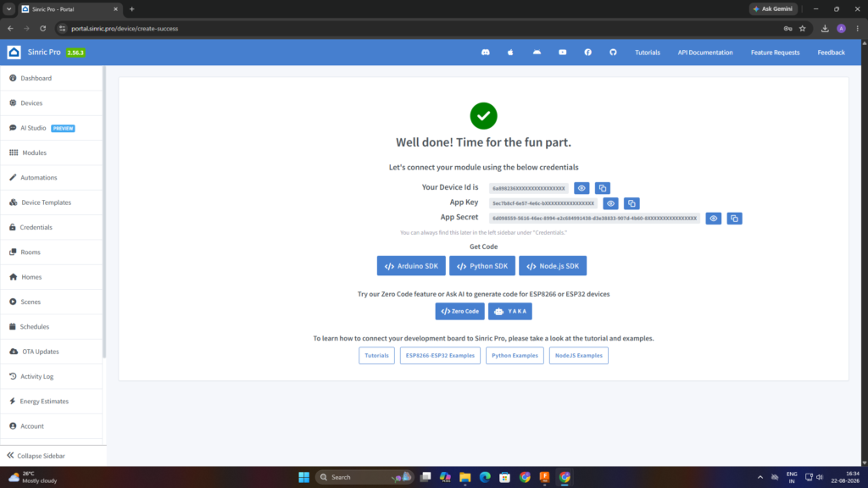
Task: Bookmark this page with star icon
Action: (x=802, y=28)
